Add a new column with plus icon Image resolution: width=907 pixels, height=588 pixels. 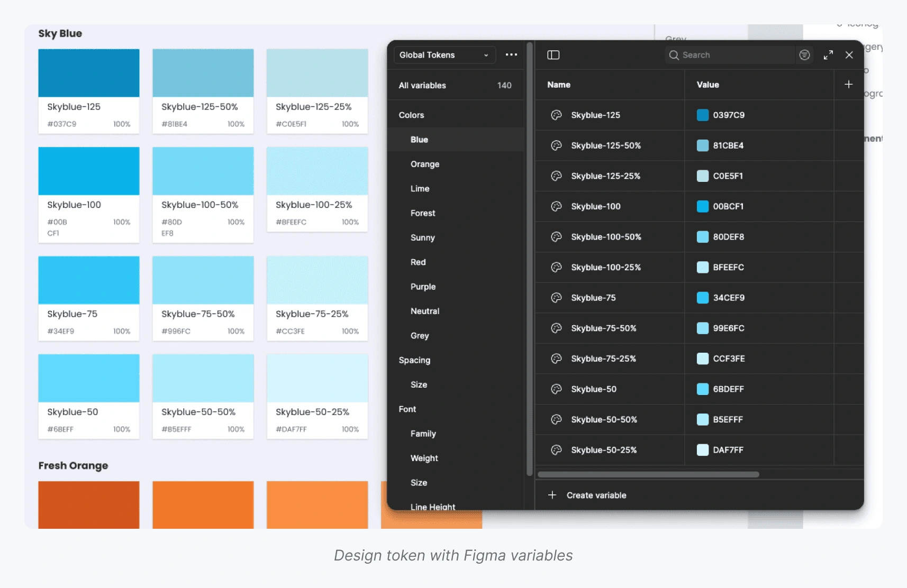tap(848, 85)
